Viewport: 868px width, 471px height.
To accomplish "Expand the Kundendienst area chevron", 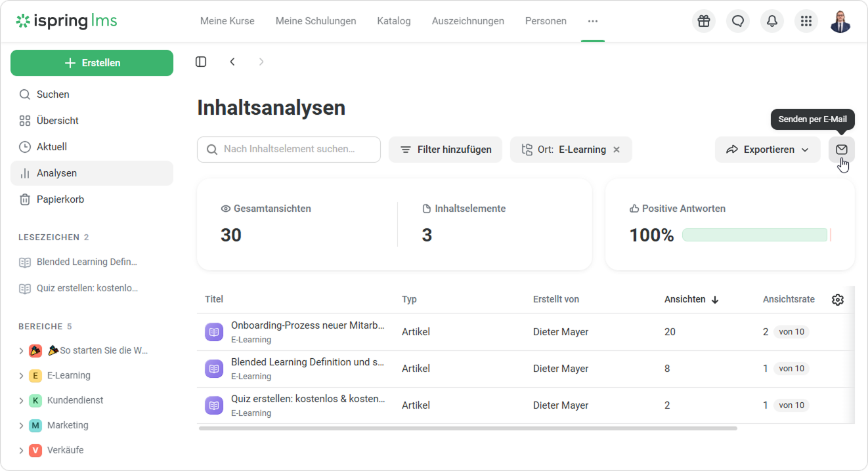I will pyautogui.click(x=21, y=401).
